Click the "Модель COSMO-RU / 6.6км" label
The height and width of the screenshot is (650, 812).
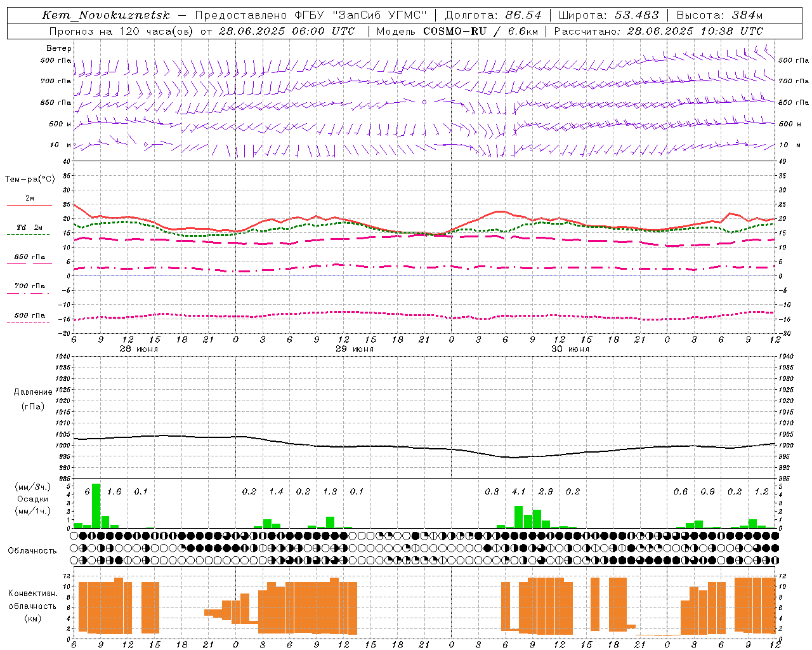click(457, 31)
